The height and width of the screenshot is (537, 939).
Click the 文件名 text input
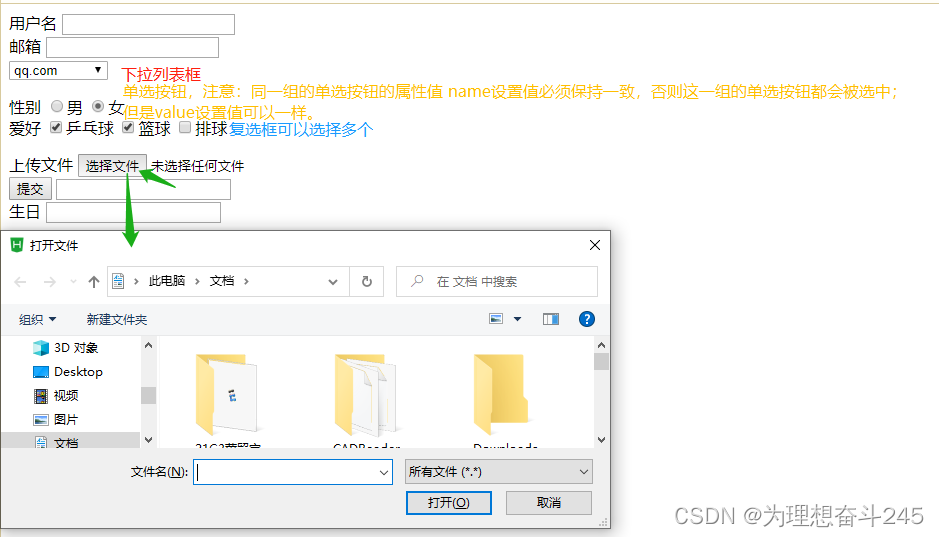(286, 472)
